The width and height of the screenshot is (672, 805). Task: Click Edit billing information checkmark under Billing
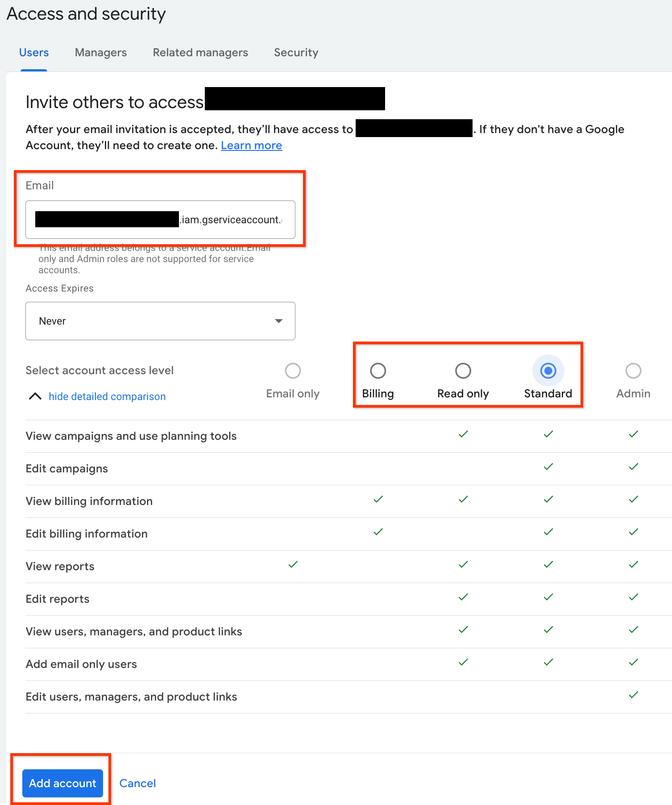pyautogui.click(x=378, y=532)
